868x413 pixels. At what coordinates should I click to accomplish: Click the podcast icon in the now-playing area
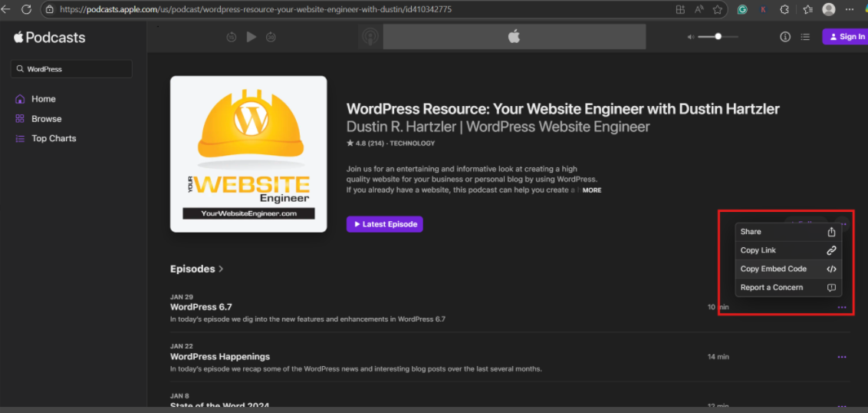tap(370, 37)
